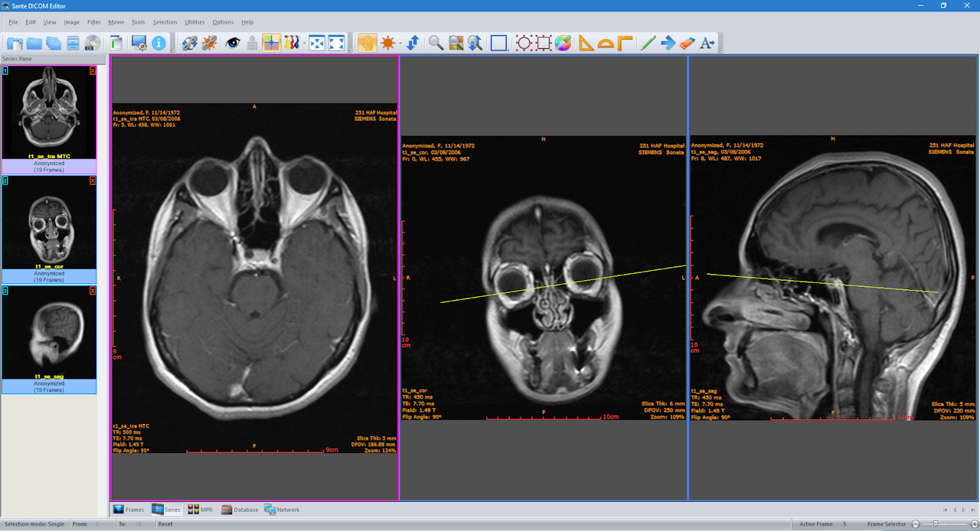980x531 pixels.
Task: Select the eraser tool
Action: tap(687, 43)
